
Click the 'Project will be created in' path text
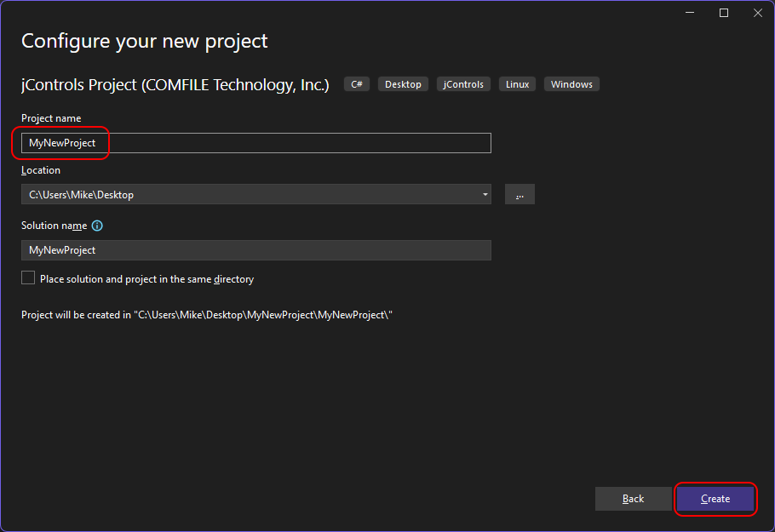206,315
